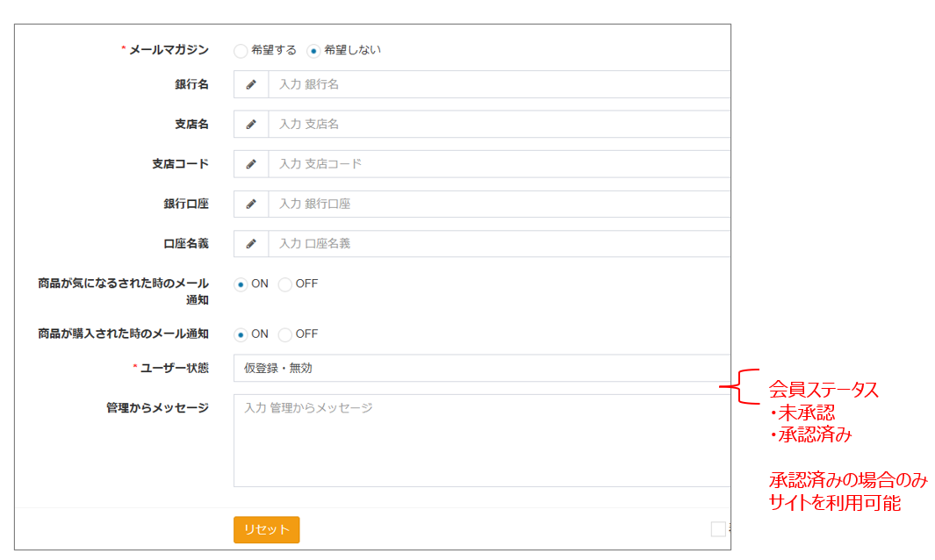Click pencil icon beside 支店コード field
Viewport: 935px width, 560px height.
[251, 164]
